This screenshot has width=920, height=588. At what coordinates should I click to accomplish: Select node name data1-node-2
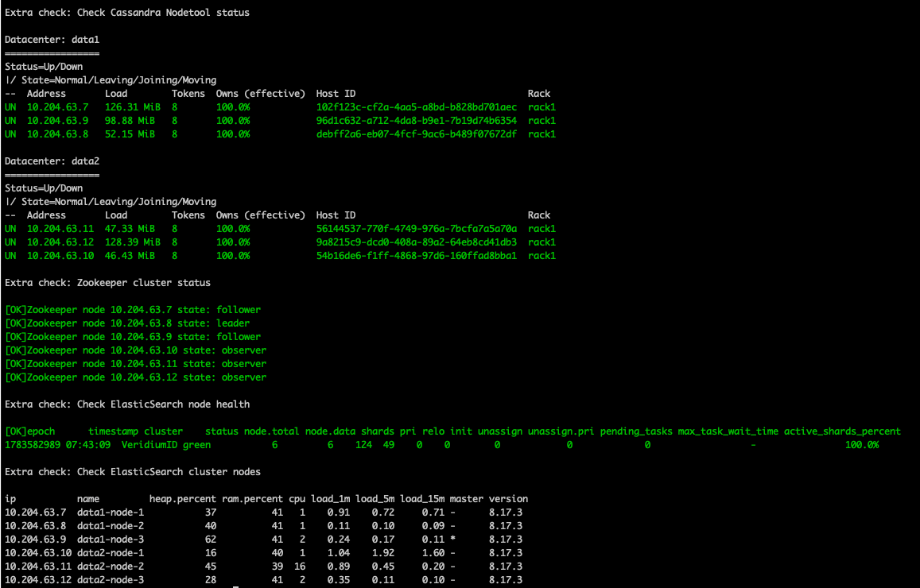pyautogui.click(x=111, y=526)
